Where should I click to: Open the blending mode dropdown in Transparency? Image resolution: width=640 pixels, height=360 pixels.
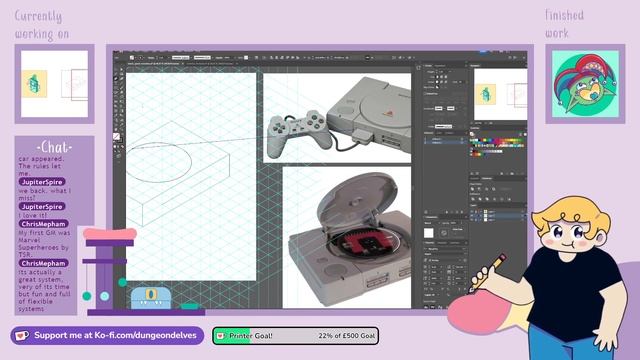point(432,223)
